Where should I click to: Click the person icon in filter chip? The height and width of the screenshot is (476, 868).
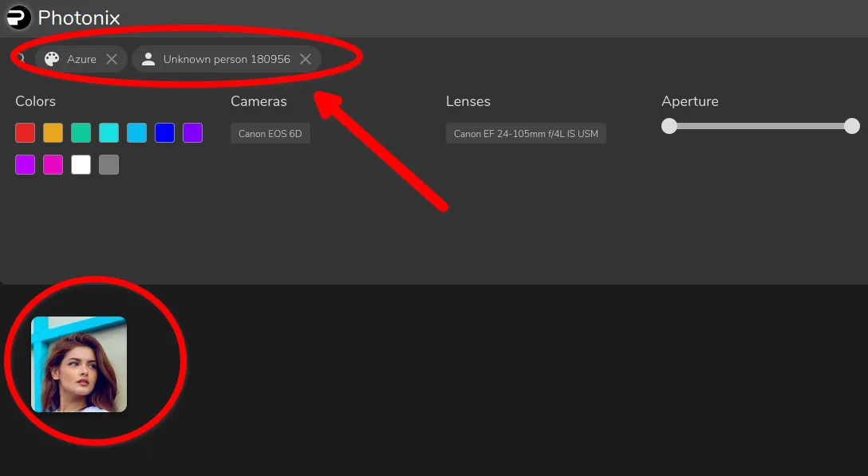(x=148, y=59)
